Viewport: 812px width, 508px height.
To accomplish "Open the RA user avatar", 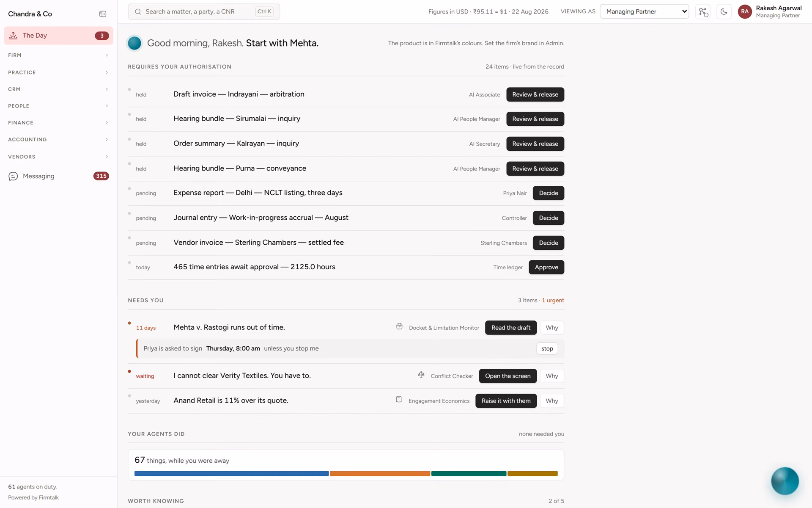I will 745,12.
